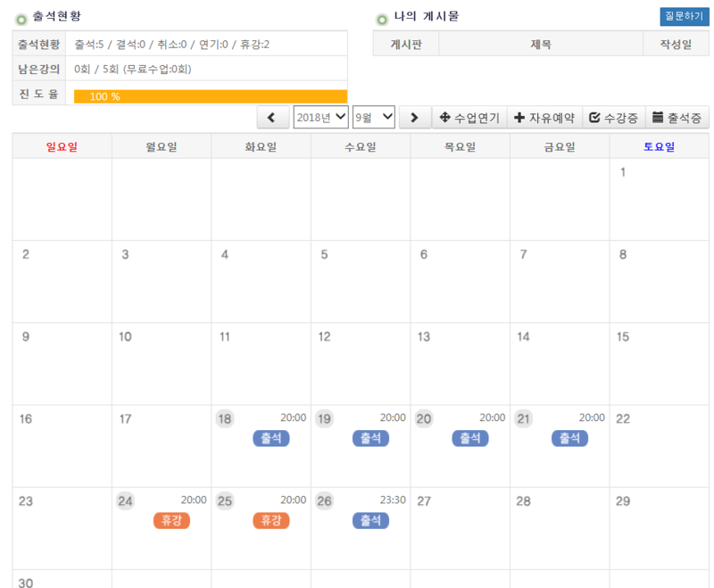
Task: Click the 월요일 column header
Action: point(162,146)
